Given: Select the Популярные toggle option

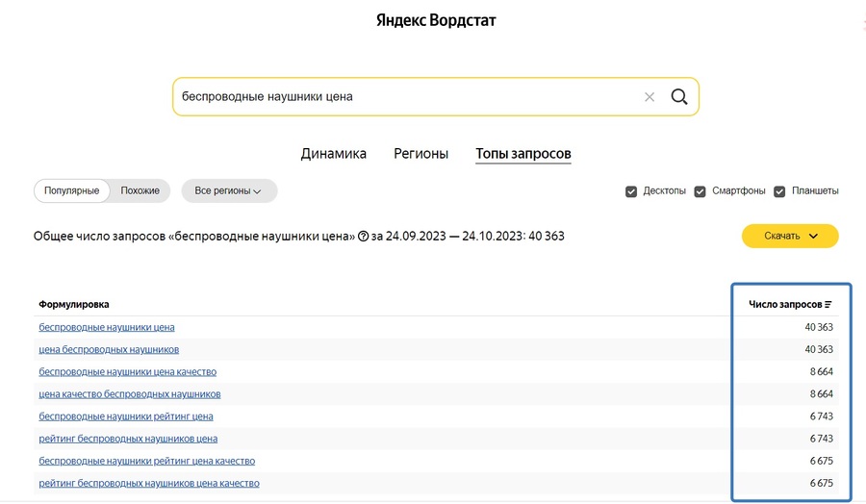Looking at the screenshot, I should pos(72,190).
